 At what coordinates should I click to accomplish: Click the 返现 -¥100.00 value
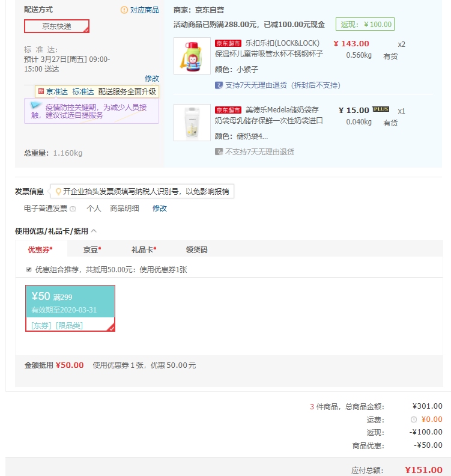pyautogui.click(x=426, y=432)
